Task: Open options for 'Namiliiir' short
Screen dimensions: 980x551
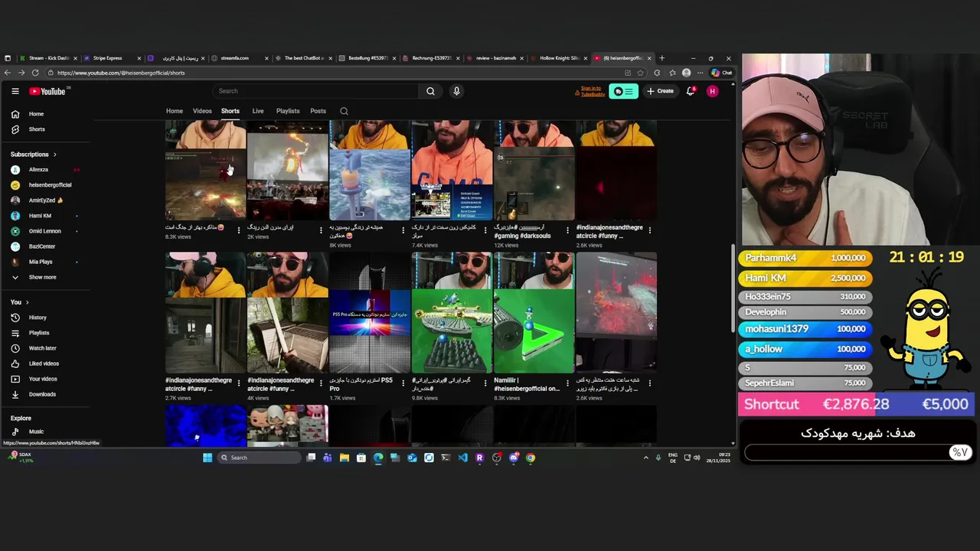Action: [x=567, y=383]
